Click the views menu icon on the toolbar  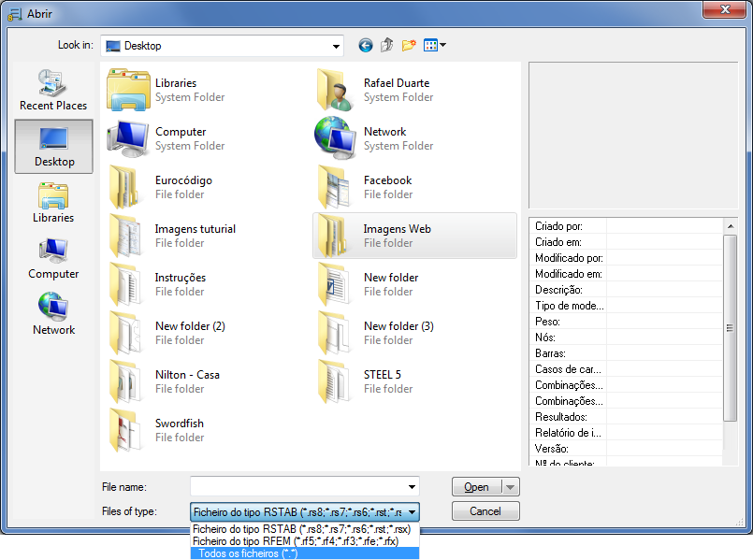pos(431,45)
